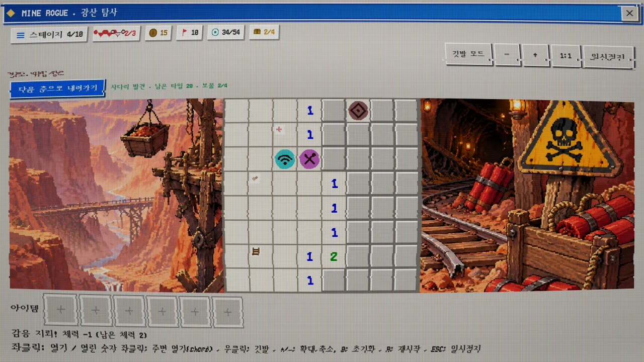Click the gold coin counter showing 15

pos(158,33)
